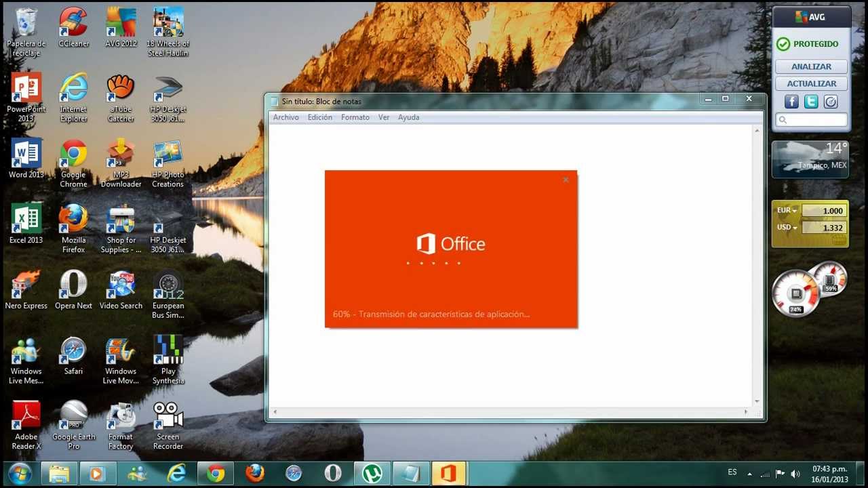Viewport: 868px width, 488px height.
Task: Click the CPU meter gadget dial
Action: 796,293
